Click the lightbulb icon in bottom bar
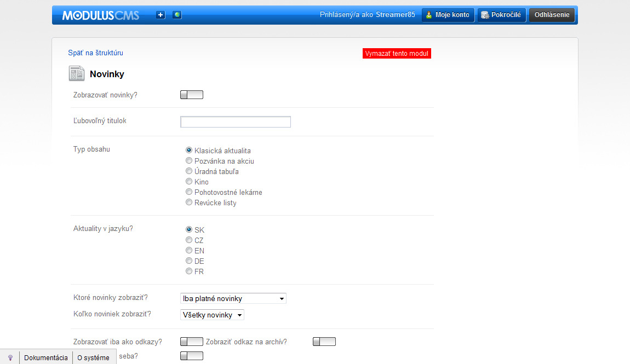Viewport: 630px width, 364px height. point(10,357)
